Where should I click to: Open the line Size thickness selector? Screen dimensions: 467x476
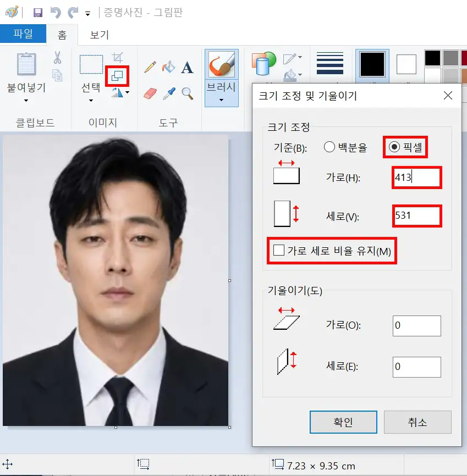click(x=330, y=63)
